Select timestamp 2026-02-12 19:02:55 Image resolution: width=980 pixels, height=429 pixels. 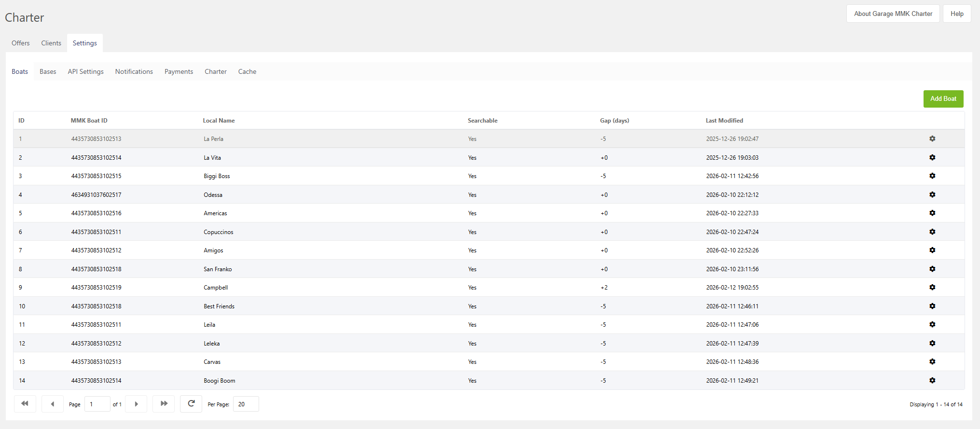[732, 288]
